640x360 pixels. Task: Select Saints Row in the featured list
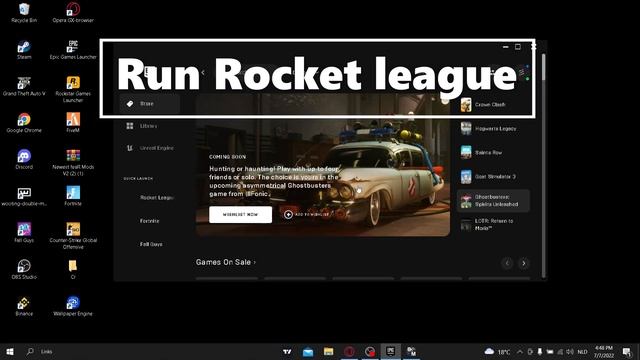coord(493,153)
